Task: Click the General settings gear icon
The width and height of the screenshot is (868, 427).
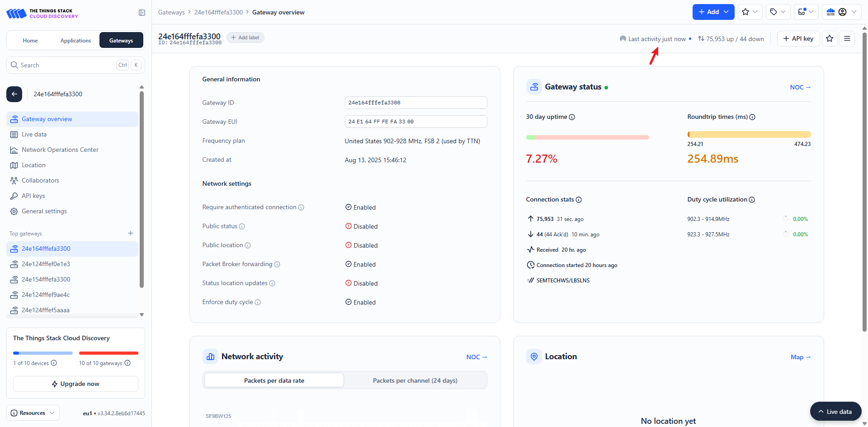Action: 14,211
